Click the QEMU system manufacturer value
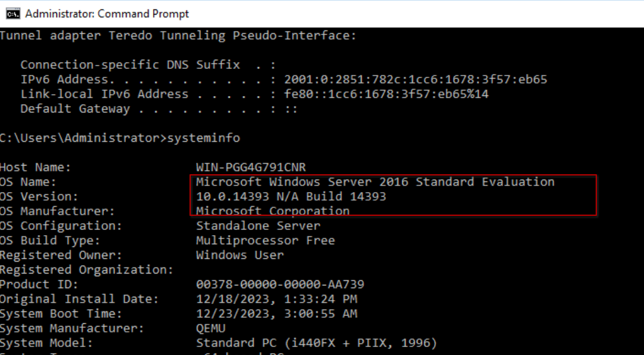Screen dimensions: 644x355 pyautogui.click(x=211, y=328)
